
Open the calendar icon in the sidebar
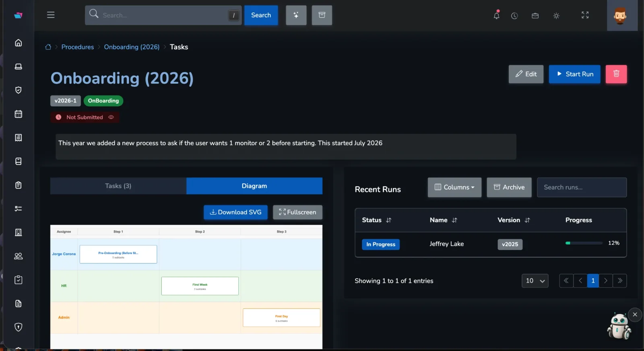click(x=19, y=114)
